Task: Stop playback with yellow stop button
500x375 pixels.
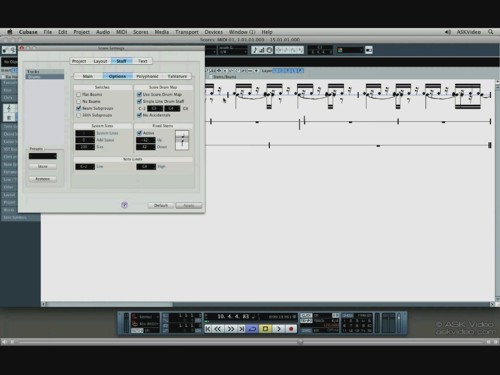Action: coord(265,329)
